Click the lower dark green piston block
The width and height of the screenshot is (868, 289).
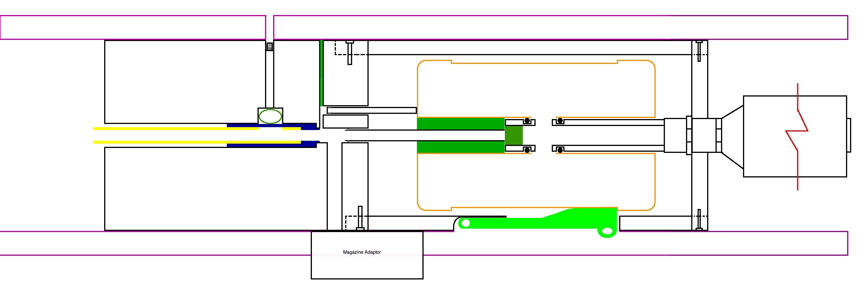460,147
